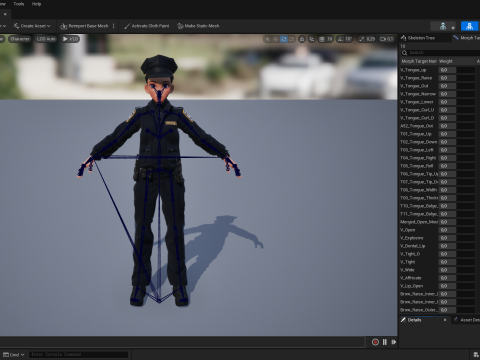
Task: Click the Enter Console Command field
Action: (79, 354)
